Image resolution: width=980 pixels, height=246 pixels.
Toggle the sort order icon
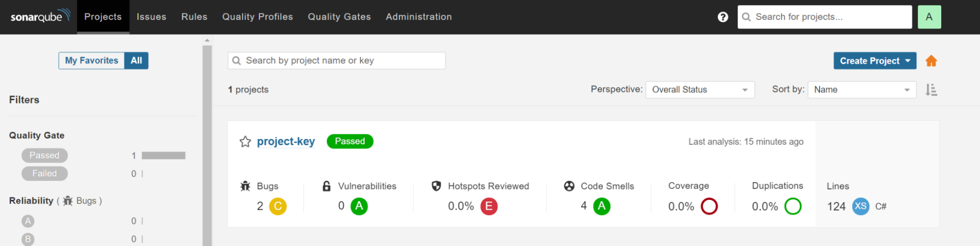pyautogui.click(x=931, y=90)
